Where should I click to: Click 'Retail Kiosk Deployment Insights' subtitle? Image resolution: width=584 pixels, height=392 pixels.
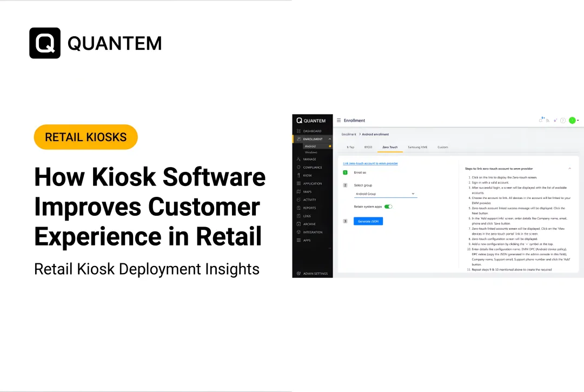pyautogui.click(x=147, y=269)
